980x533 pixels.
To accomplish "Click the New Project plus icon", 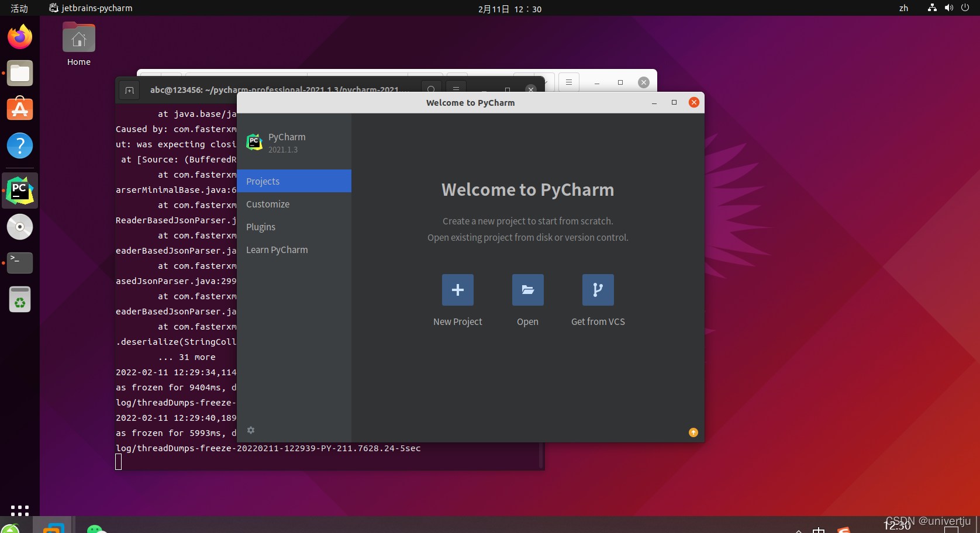I will [x=458, y=290].
